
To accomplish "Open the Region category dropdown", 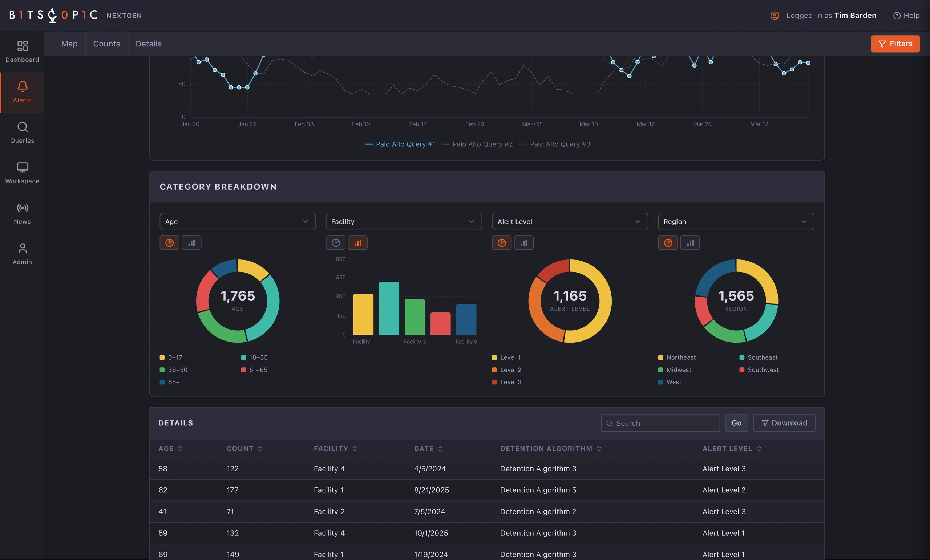I will [x=736, y=222].
